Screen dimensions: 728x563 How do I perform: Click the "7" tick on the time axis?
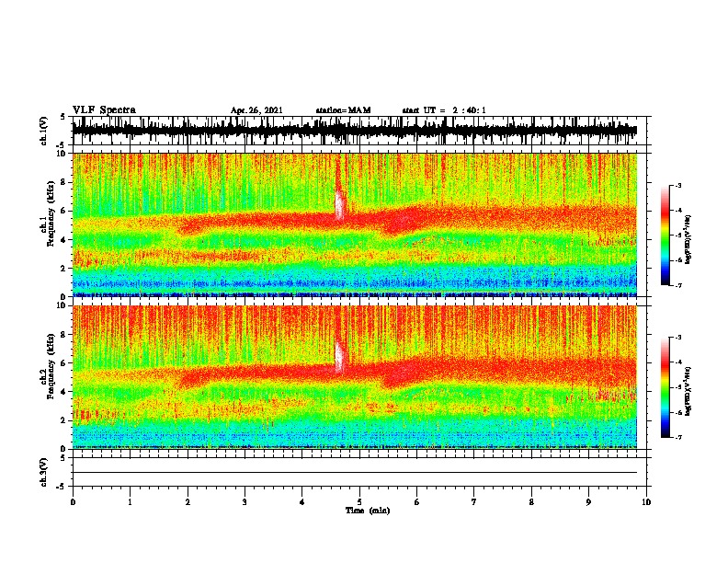(474, 502)
